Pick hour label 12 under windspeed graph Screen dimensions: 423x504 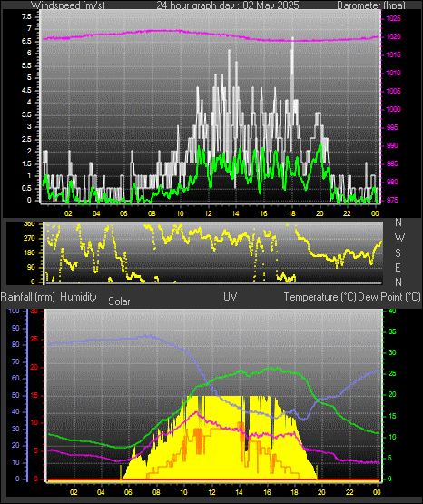208,213
